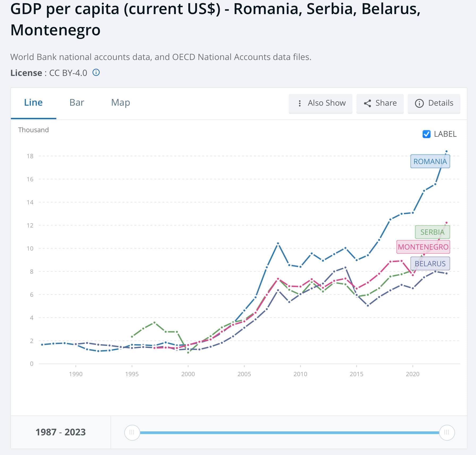Click Romania's 2008 peak data point
This screenshot has width=476, height=455.
278,243
